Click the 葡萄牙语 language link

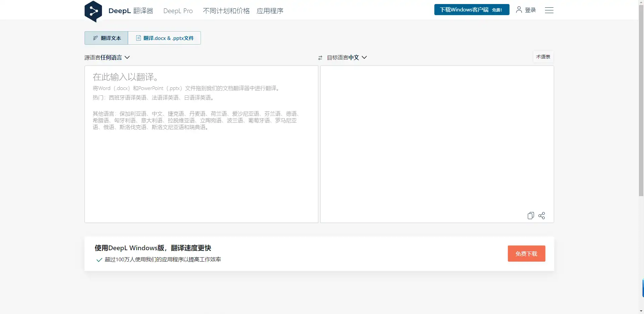(x=259, y=121)
